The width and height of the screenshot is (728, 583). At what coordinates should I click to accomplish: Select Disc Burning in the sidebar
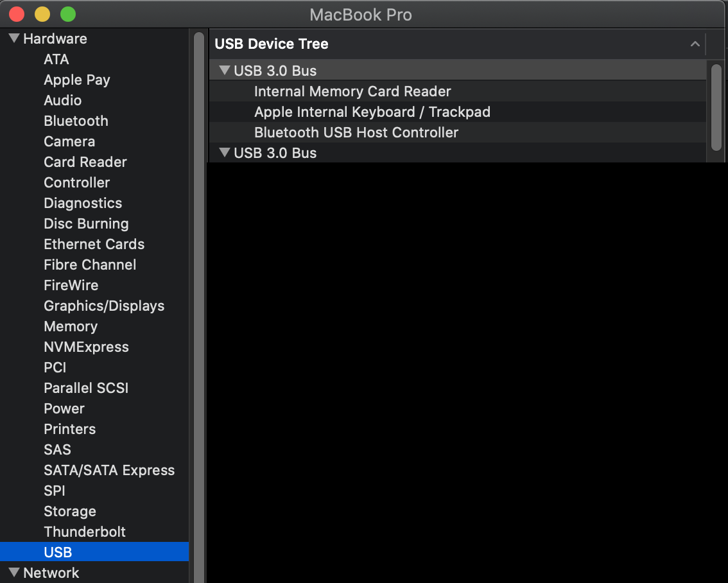[86, 223]
